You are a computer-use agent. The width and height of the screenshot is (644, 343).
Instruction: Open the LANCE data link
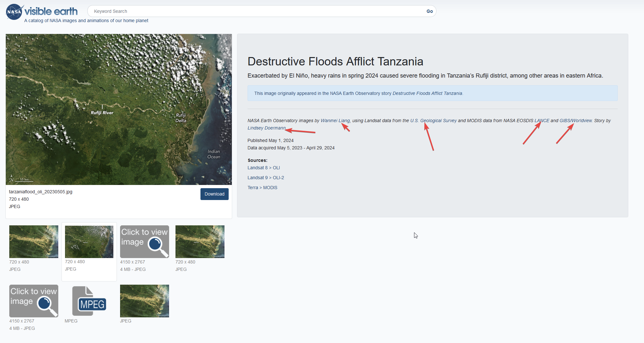coord(542,121)
